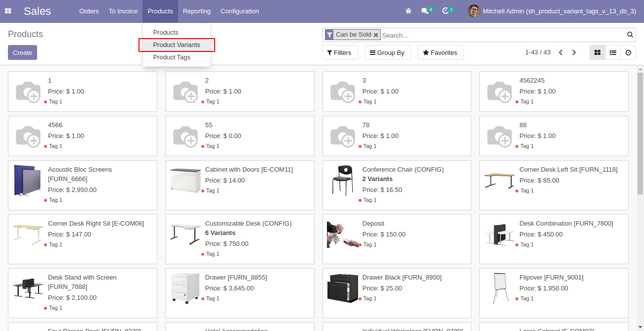Open the apps grid menu icon
This screenshot has height=331, width=644.
point(8,11)
